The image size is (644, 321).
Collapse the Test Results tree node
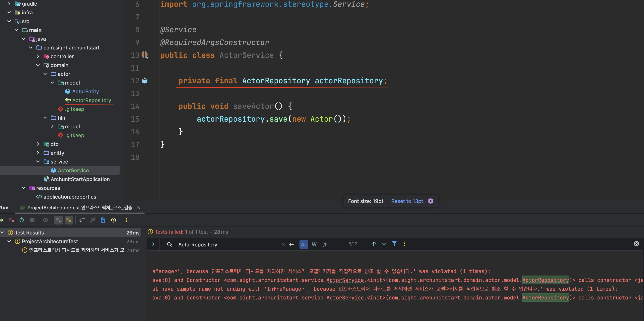[x=2, y=232]
